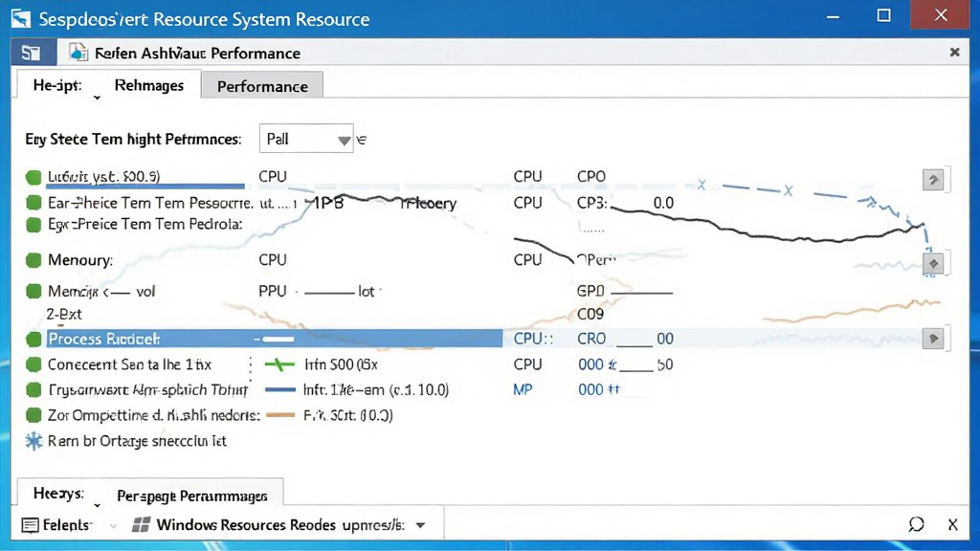Toggle green indicator for Ear-Pheice Tem Pesoorre
The width and height of the screenshot is (980, 551).
[x=33, y=203]
